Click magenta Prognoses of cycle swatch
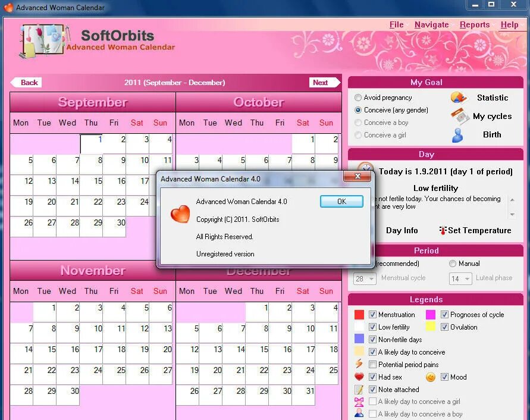The width and height of the screenshot is (530, 420). tap(430, 315)
